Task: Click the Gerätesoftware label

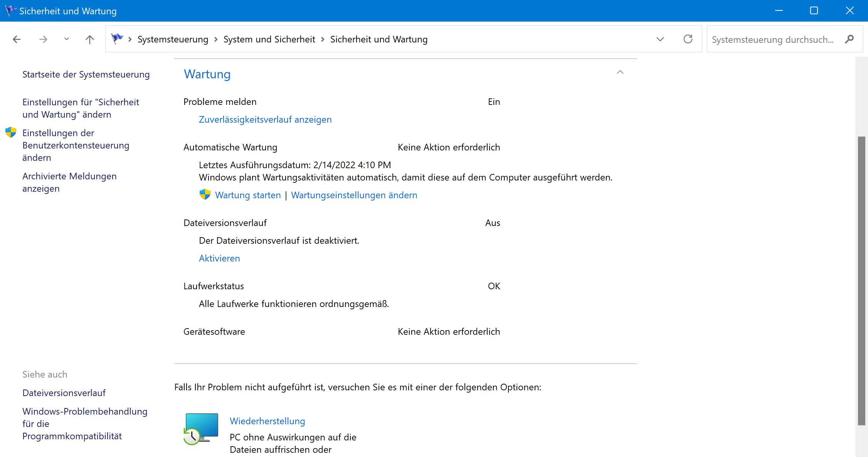Action: (214, 332)
